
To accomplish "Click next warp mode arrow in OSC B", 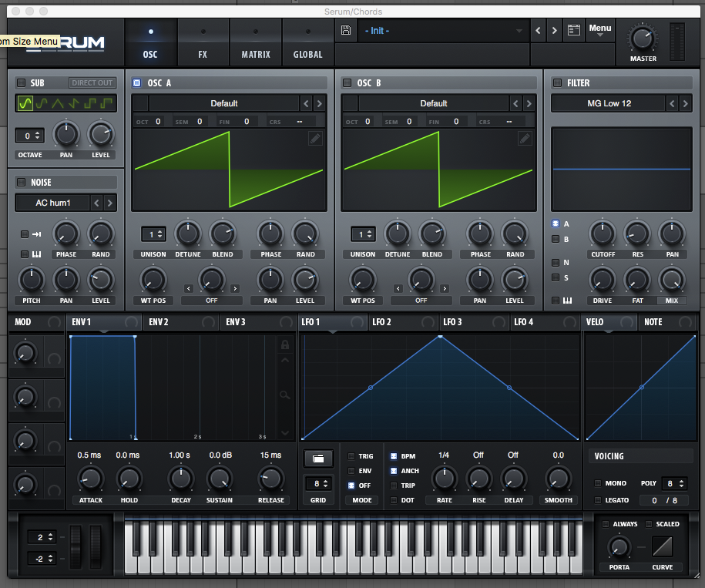I will pyautogui.click(x=445, y=288).
